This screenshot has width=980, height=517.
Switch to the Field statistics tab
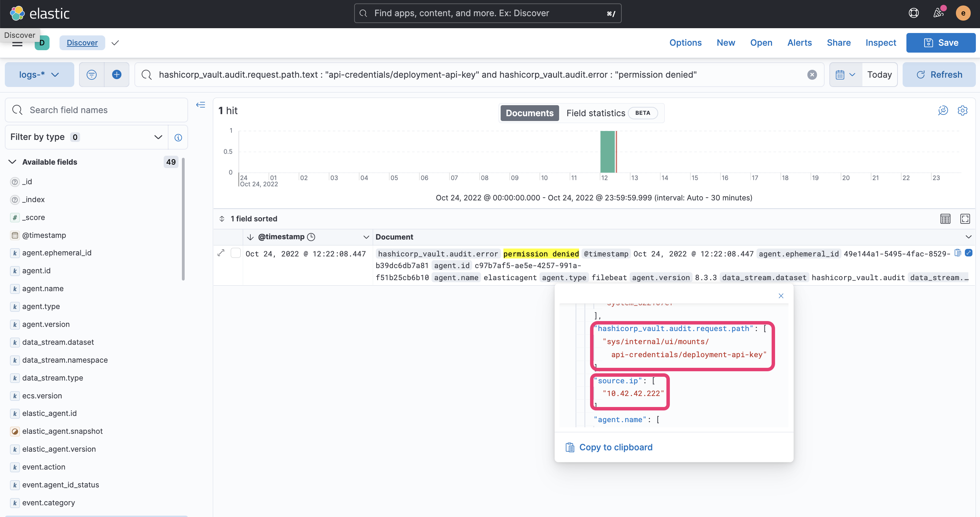[x=595, y=113]
